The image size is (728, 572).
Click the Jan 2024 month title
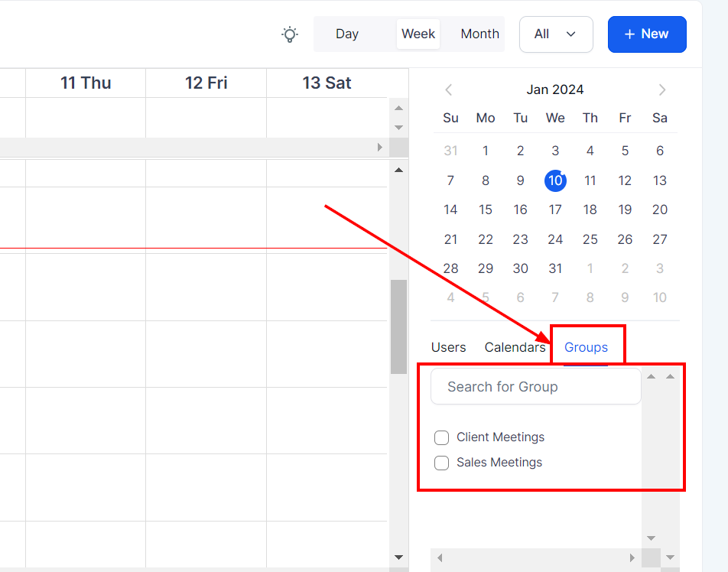click(x=555, y=89)
